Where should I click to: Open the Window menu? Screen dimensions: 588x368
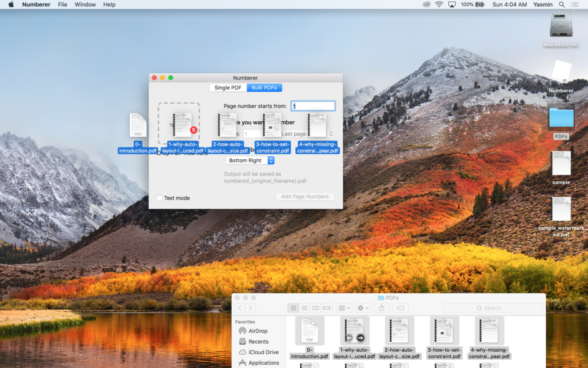point(85,4)
